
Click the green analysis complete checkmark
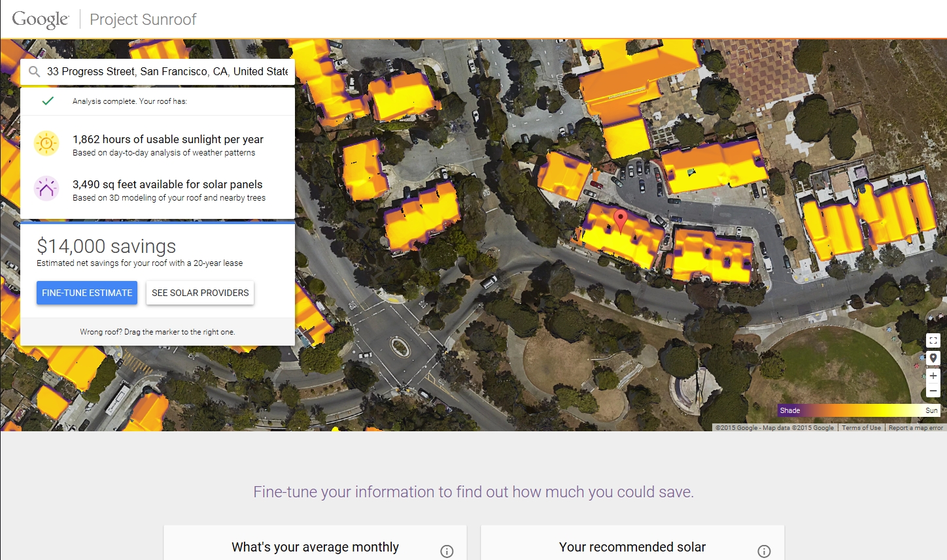click(48, 101)
